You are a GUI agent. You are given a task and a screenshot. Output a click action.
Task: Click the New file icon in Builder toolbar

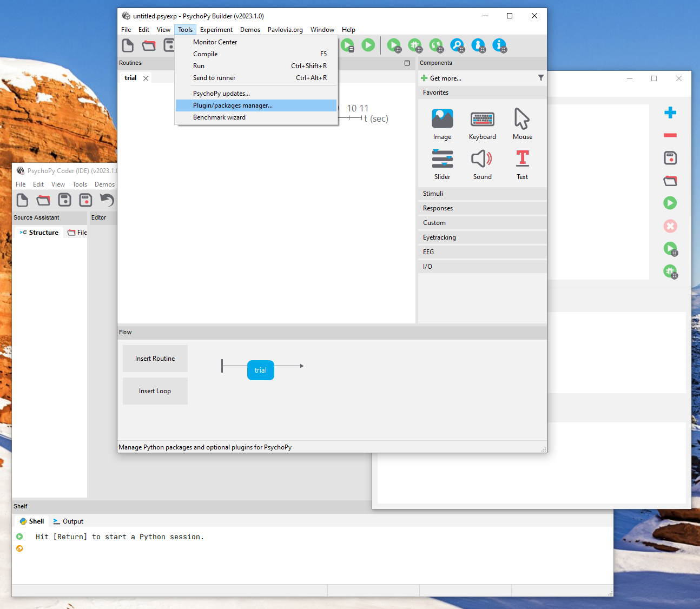point(128,45)
